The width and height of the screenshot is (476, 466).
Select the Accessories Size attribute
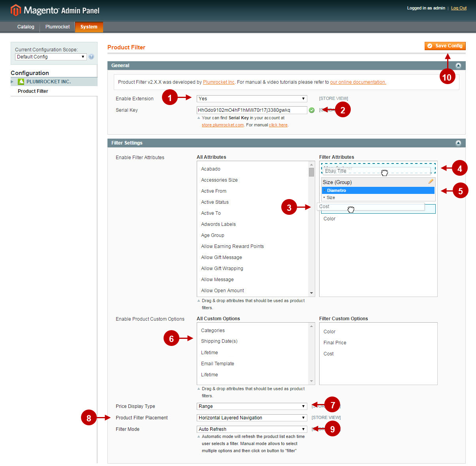click(219, 180)
